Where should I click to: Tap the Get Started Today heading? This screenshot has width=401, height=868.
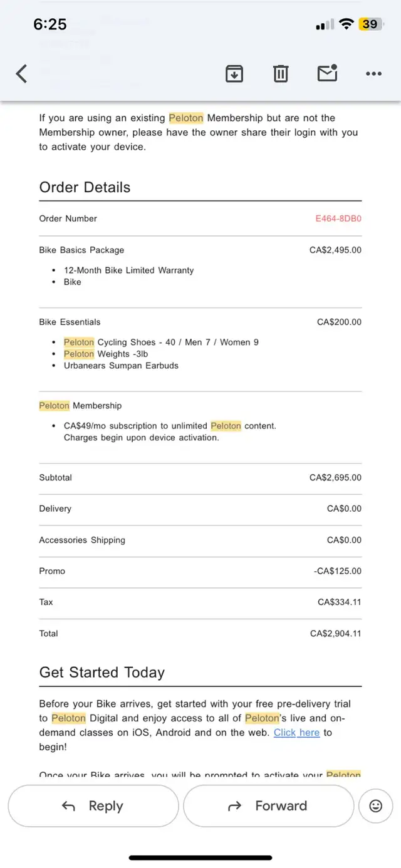tap(102, 673)
